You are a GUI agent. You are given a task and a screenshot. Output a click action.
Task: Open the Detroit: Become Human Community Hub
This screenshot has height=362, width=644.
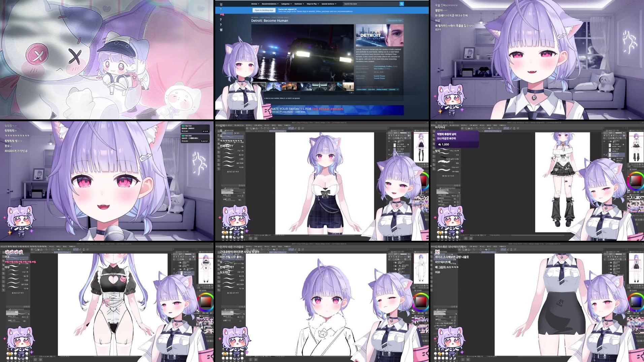pyautogui.click(x=394, y=21)
